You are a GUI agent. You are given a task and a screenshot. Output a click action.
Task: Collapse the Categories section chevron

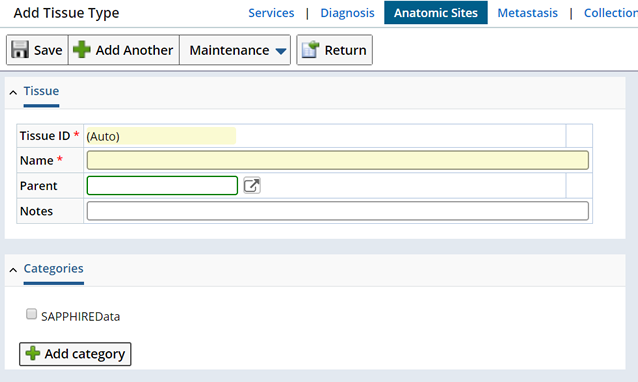coord(13,270)
